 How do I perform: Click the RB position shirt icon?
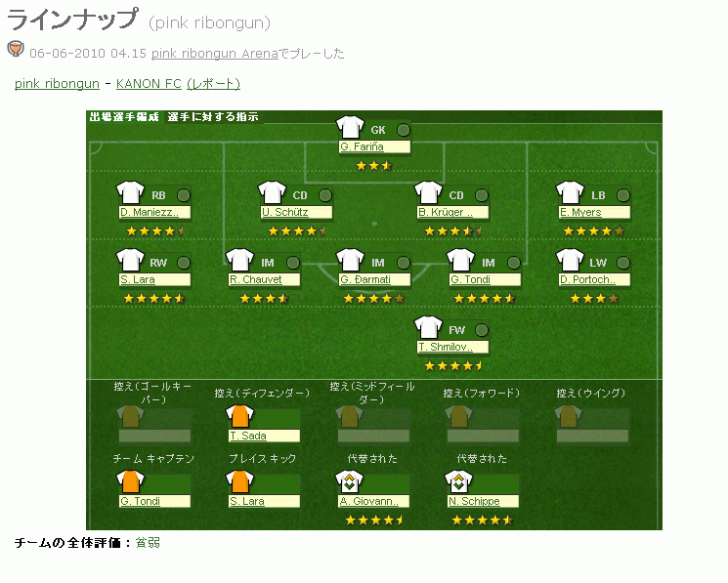pyautogui.click(x=130, y=192)
